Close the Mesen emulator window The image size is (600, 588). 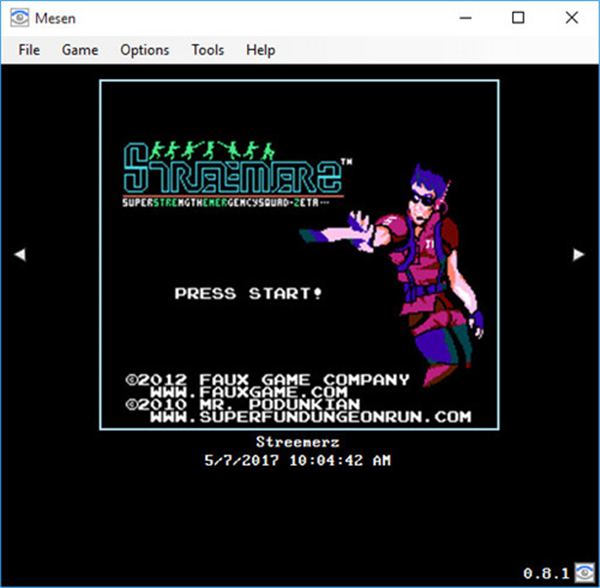point(571,18)
